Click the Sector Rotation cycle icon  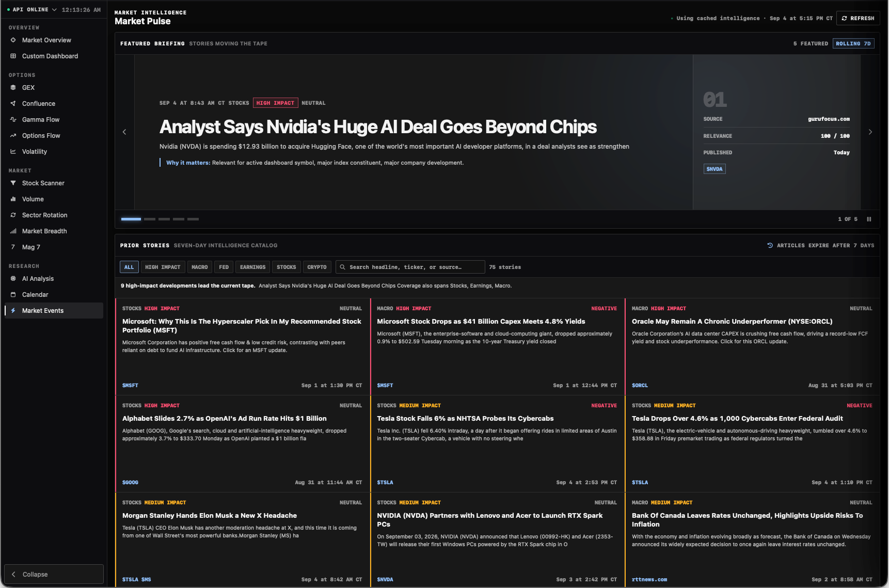[x=13, y=215]
